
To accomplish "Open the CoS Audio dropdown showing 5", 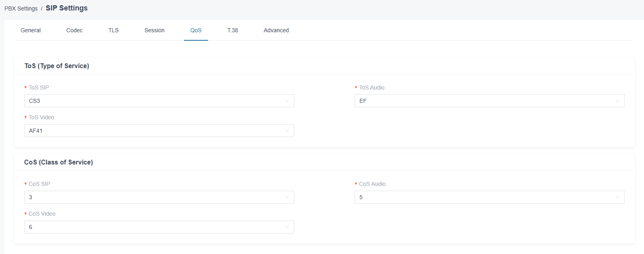I will (x=489, y=197).
